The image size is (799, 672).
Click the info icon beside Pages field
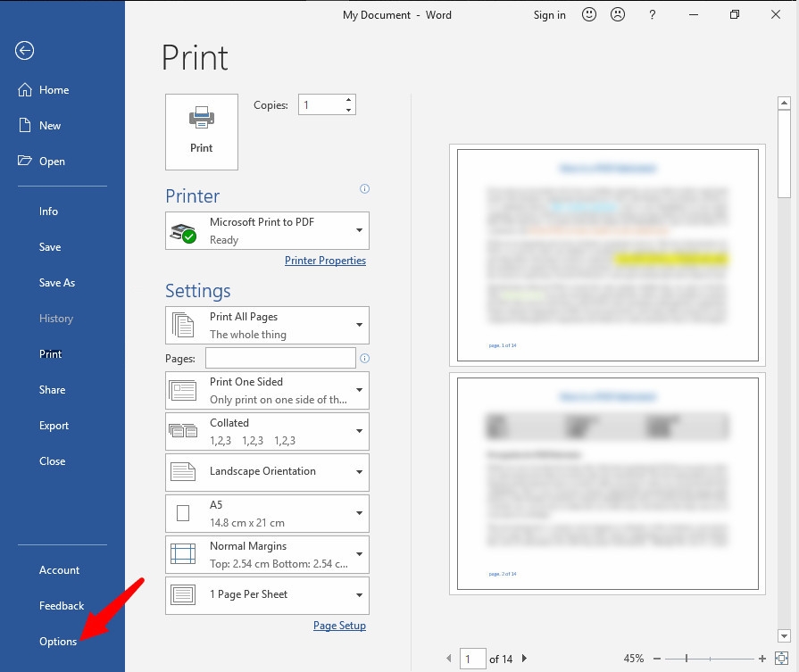coord(364,359)
